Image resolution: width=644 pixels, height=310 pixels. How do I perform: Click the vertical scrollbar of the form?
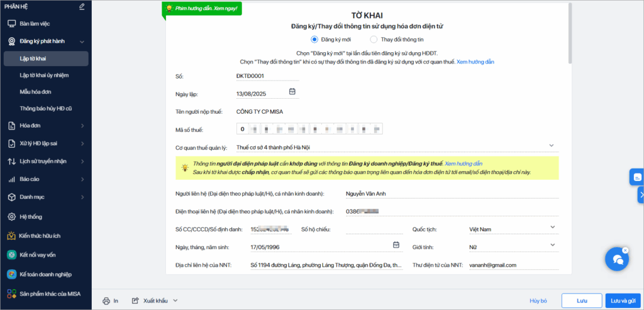click(569, 34)
